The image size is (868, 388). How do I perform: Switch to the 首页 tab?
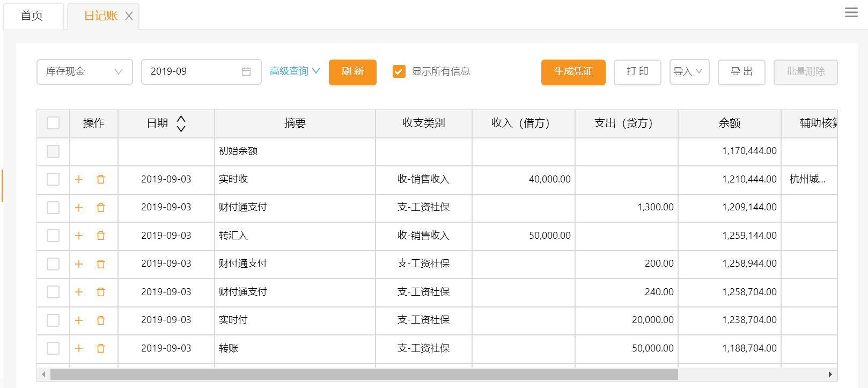pos(33,16)
